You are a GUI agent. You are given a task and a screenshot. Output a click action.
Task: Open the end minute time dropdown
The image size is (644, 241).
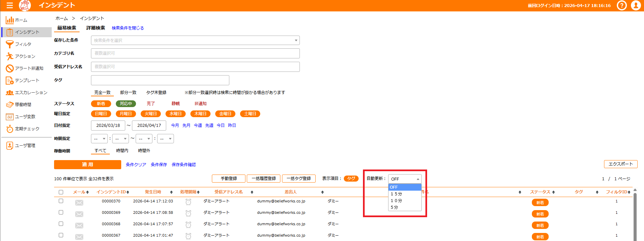166,139
